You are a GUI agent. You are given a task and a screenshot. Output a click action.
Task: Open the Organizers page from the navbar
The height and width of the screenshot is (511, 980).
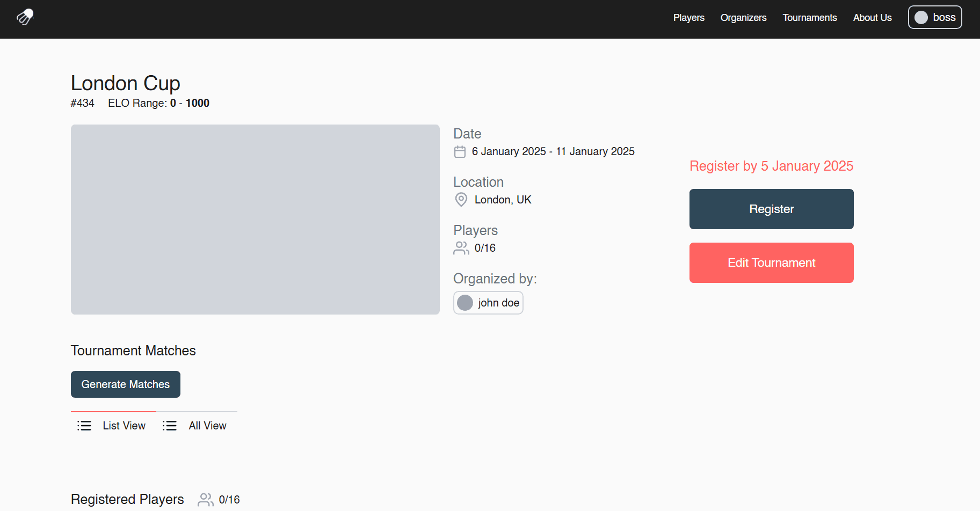[743, 17]
